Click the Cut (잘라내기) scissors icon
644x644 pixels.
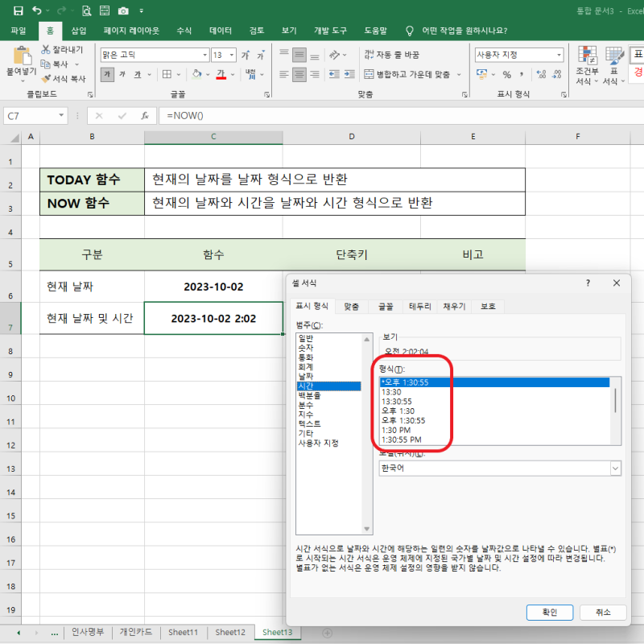(x=46, y=50)
